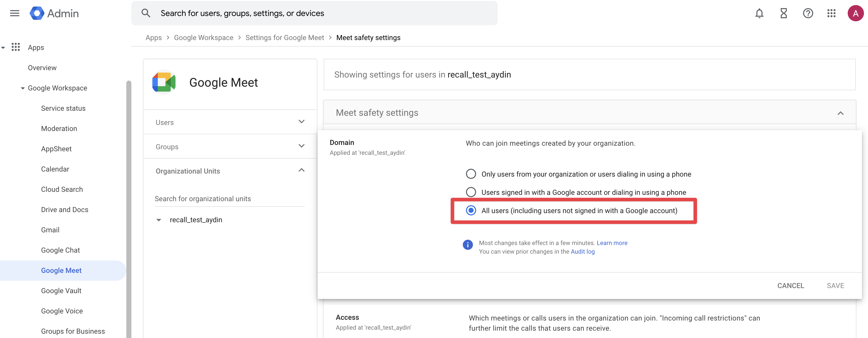The height and width of the screenshot is (338, 868).
Task: Open Google Chat in sidebar
Action: [x=60, y=250]
